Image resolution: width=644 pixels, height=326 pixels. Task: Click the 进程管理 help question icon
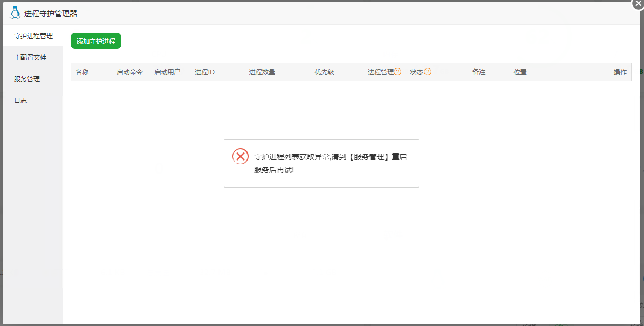398,72
